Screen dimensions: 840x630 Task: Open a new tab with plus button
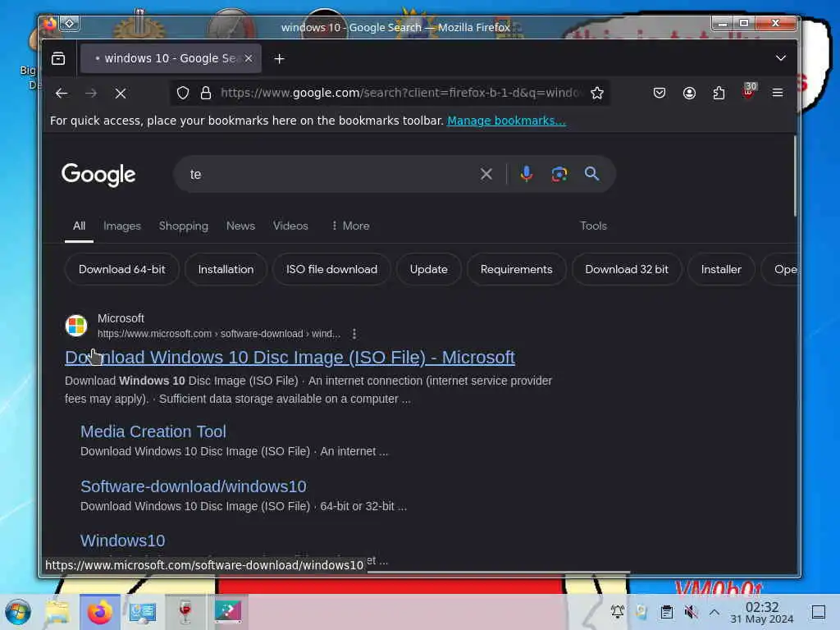pyautogui.click(x=279, y=59)
